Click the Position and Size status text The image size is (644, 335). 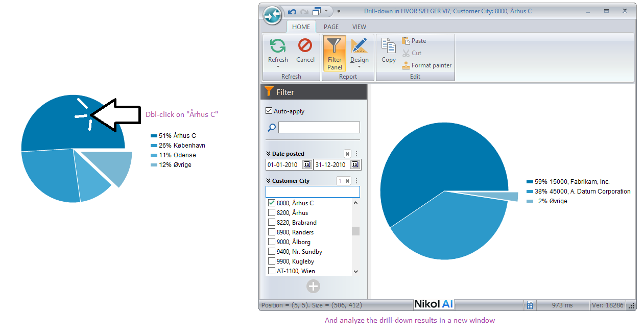tap(312, 305)
